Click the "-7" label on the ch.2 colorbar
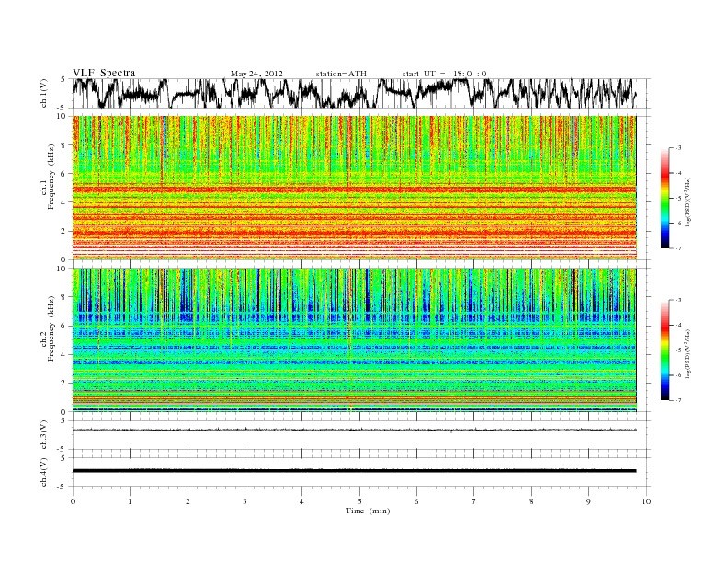 click(677, 400)
